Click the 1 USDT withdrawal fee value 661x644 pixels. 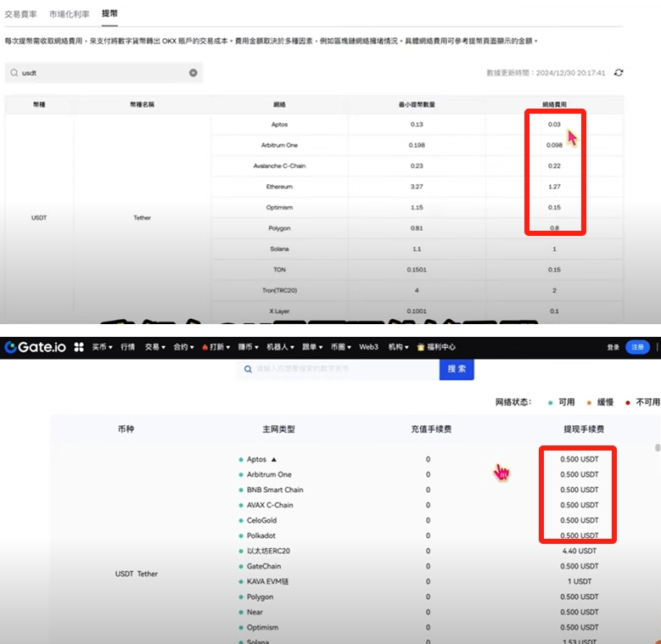[x=580, y=581]
